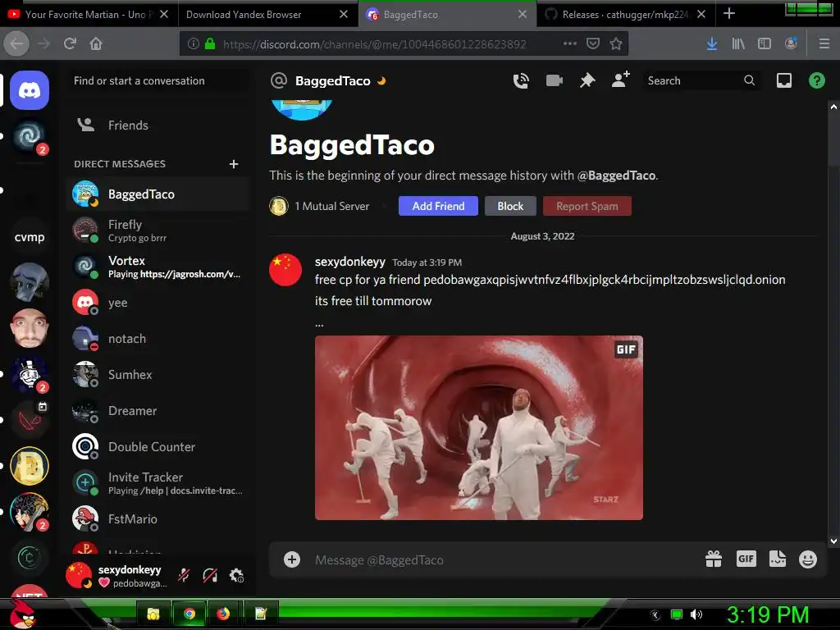Open page actions ellipsis menu

[x=569, y=43]
